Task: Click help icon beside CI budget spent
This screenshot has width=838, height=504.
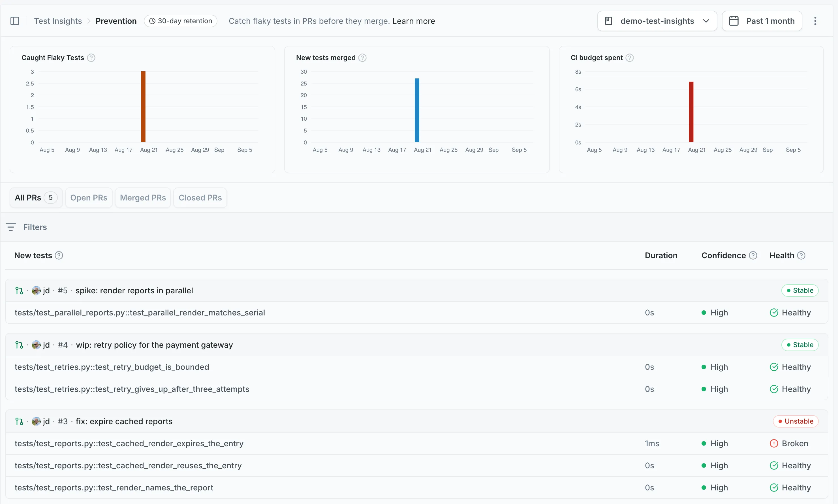Action: [630, 58]
